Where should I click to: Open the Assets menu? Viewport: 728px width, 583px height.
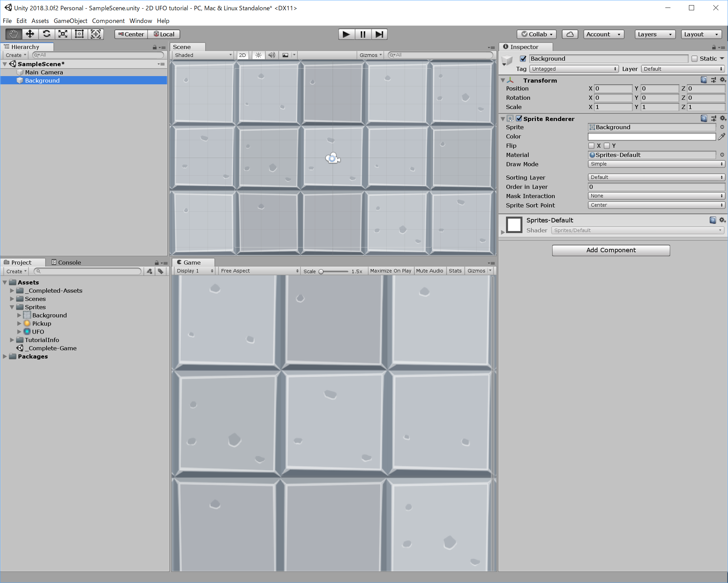point(40,21)
